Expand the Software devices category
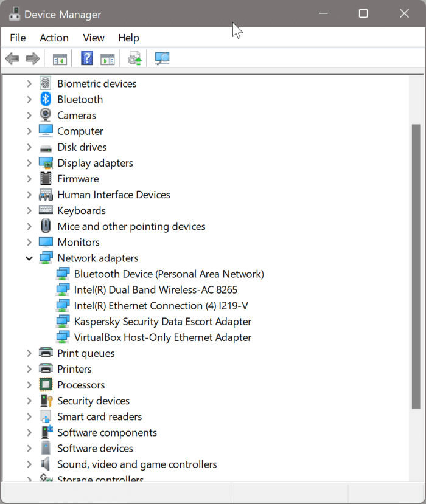Viewport: 426px width, 504px height. coord(29,449)
